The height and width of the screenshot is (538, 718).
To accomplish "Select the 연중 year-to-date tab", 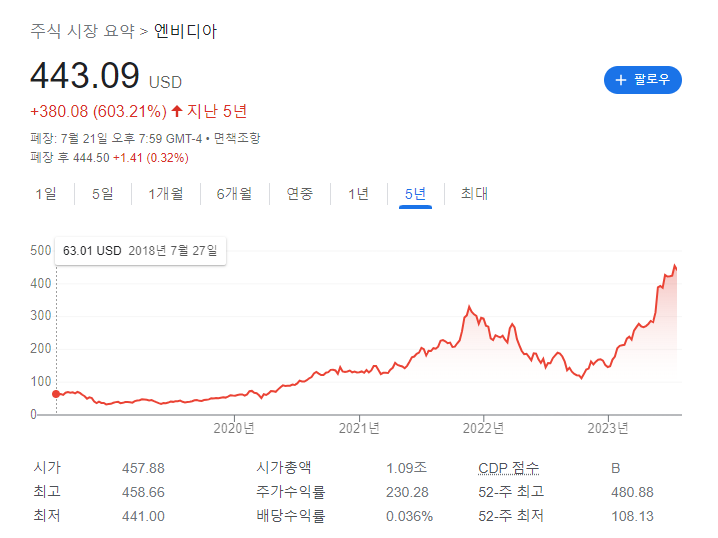I will tap(299, 194).
